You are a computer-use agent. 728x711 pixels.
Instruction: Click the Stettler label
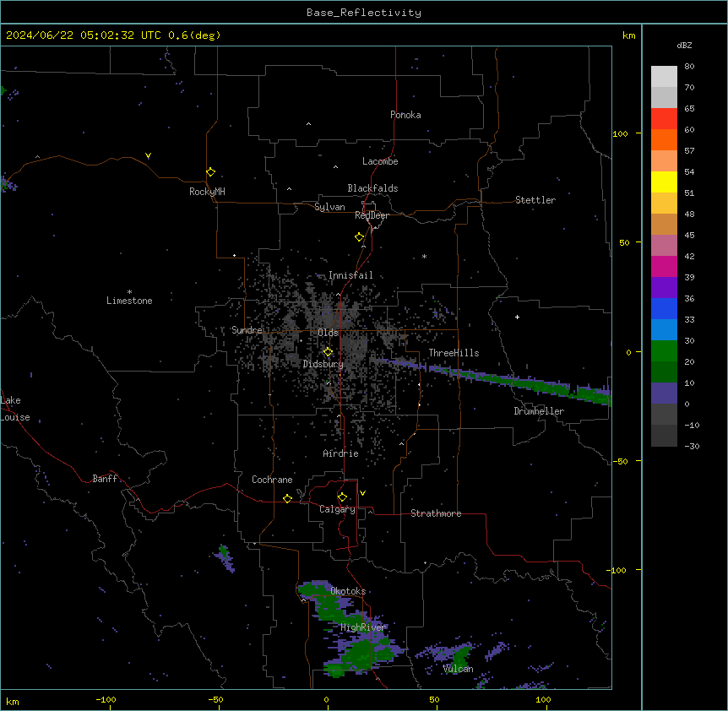[535, 200]
